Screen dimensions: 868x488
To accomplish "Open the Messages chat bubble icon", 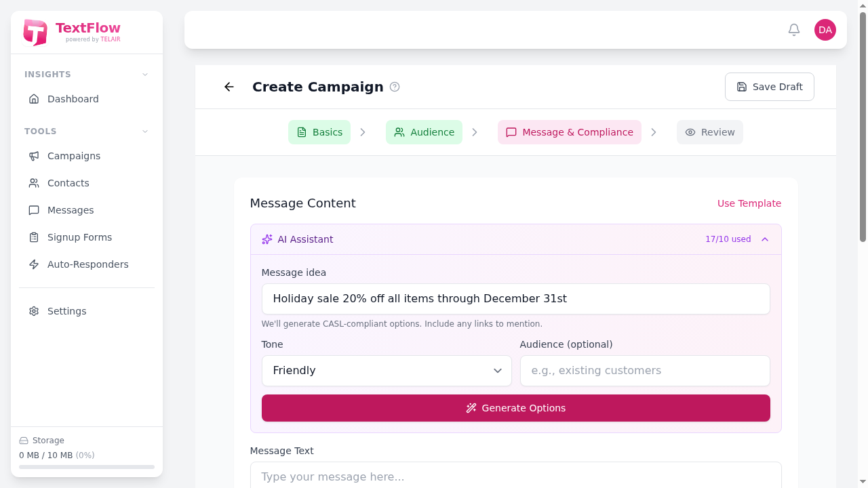I will click(34, 210).
